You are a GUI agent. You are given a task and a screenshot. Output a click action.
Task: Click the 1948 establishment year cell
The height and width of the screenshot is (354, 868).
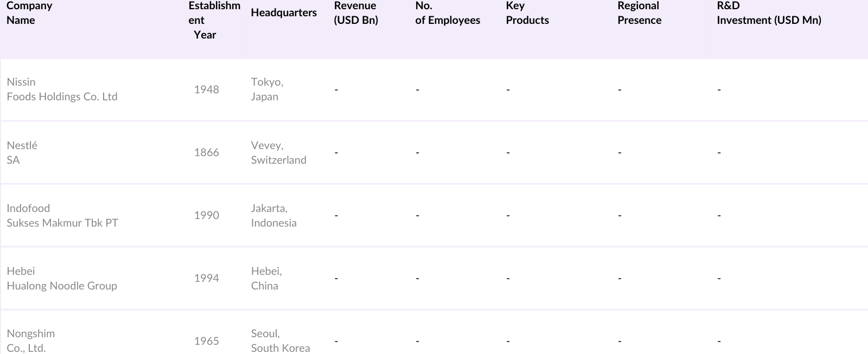[206, 89]
